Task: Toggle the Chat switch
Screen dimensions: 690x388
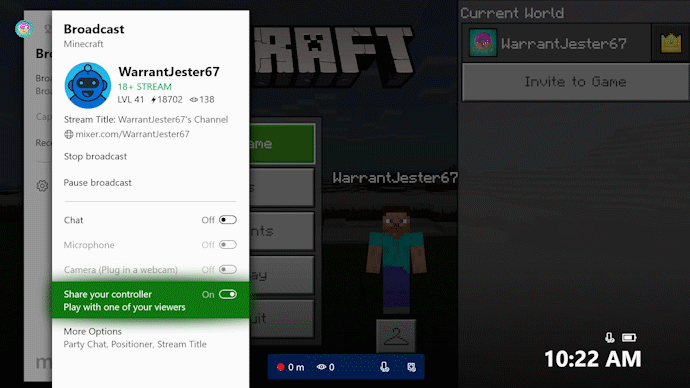Action: 228,220
